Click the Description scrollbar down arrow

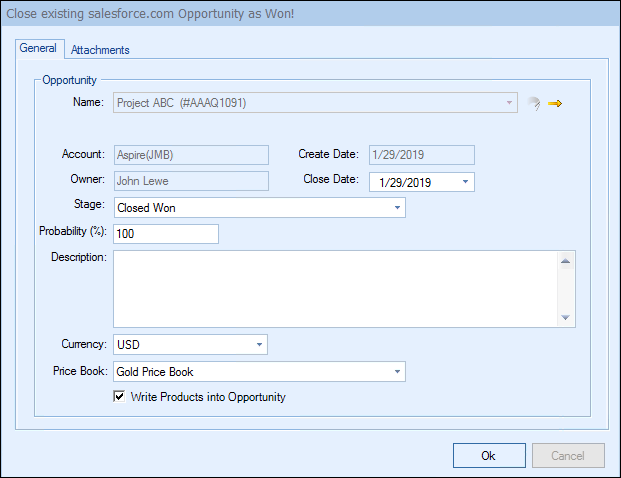[x=566, y=317]
